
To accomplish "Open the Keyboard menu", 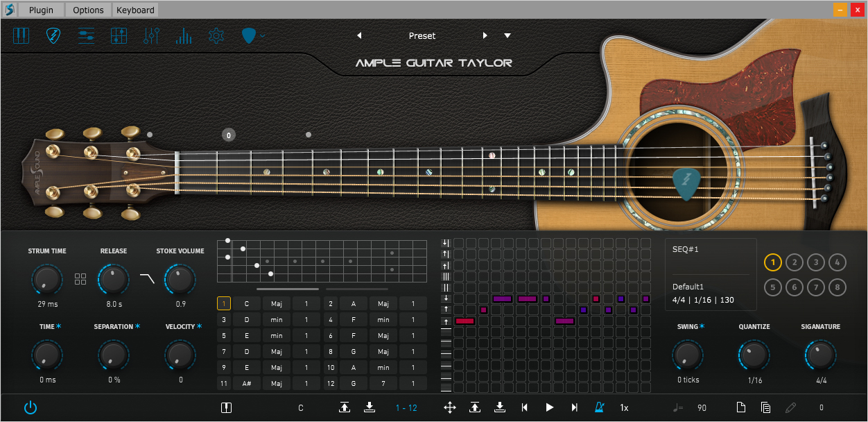I will (x=135, y=10).
